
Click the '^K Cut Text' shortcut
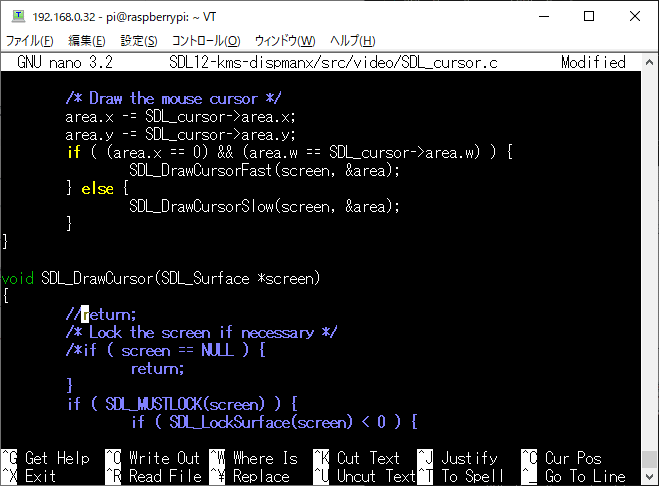(357, 458)
